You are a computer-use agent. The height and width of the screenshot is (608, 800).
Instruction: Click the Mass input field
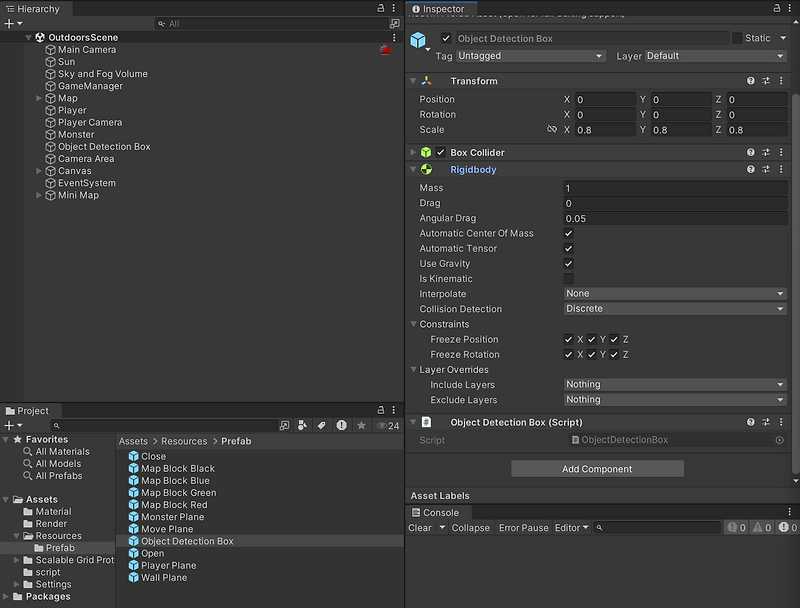(675, 188)
